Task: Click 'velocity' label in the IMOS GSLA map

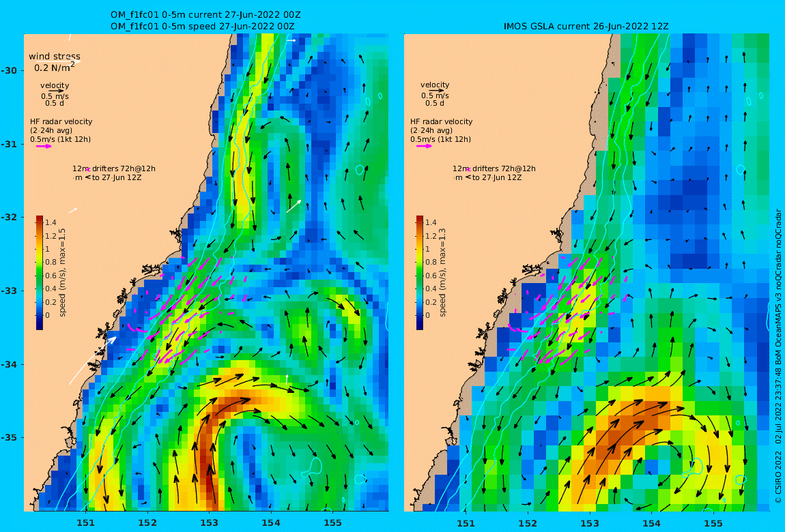Action: [x=435, y=85]
